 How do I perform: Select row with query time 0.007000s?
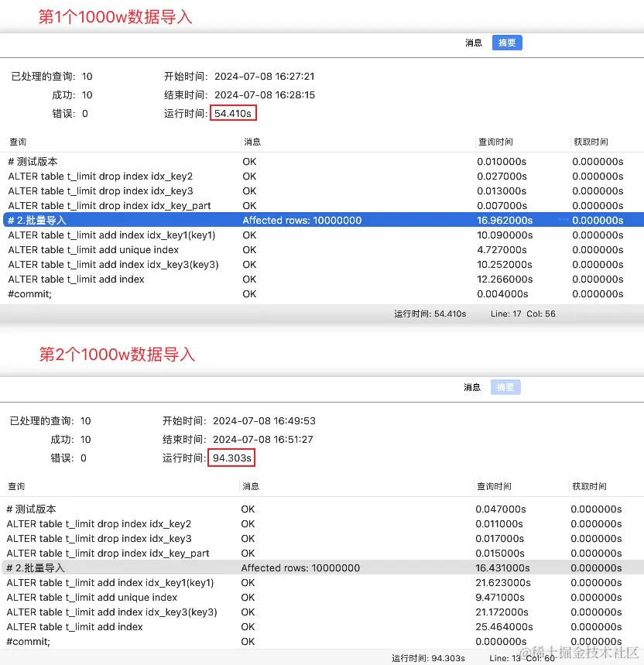[324, 206]
